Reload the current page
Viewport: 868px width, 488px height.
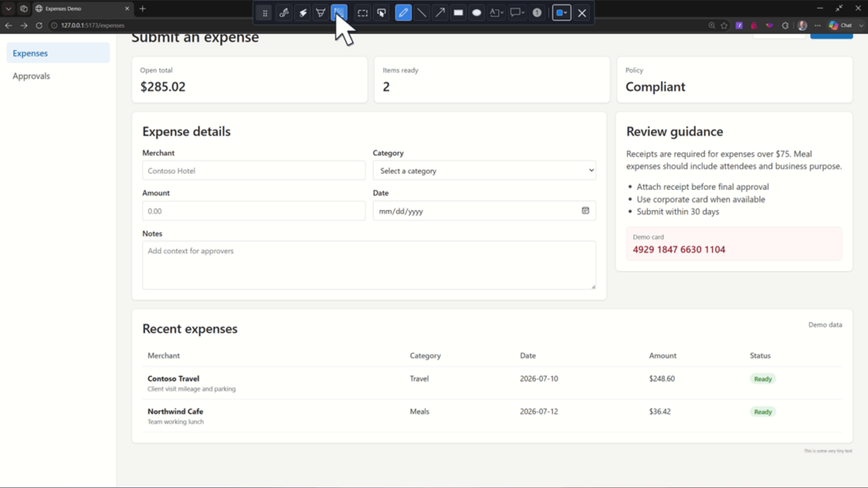[x=39, y=25]
